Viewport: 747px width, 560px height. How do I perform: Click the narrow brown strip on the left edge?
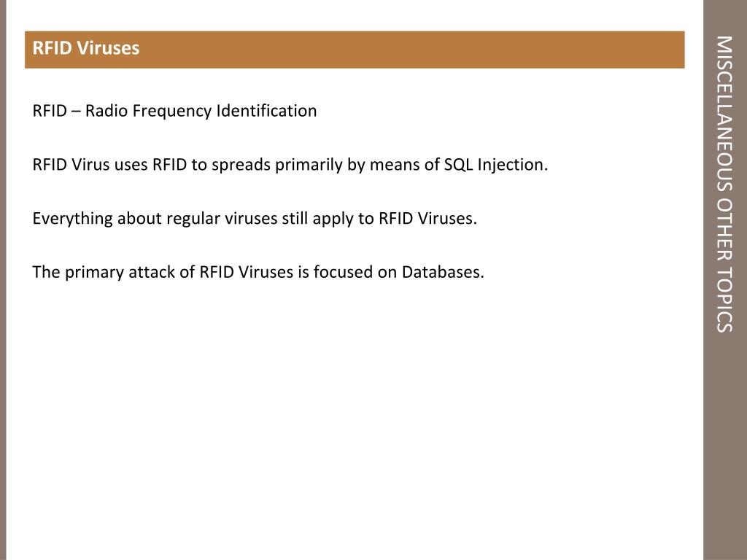click(3, 280)
